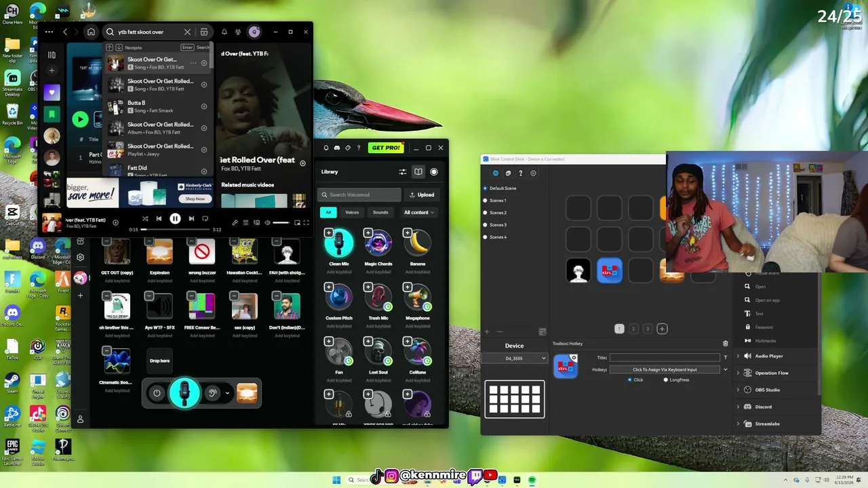
Task: Pause the Spotify track
Action: (x=175, y=218)
